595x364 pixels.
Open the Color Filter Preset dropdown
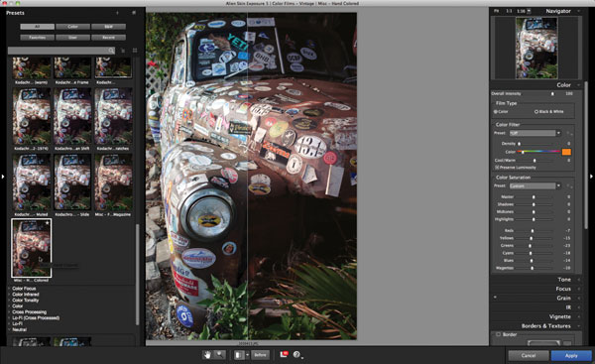(535, 133)
